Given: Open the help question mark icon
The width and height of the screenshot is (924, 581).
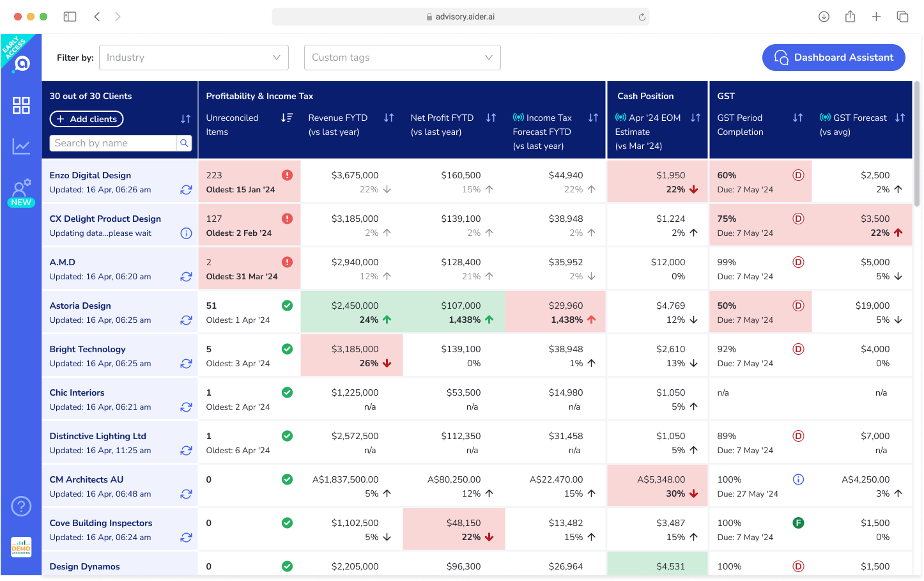Looking at the screenshot, I should coord(21,506).
